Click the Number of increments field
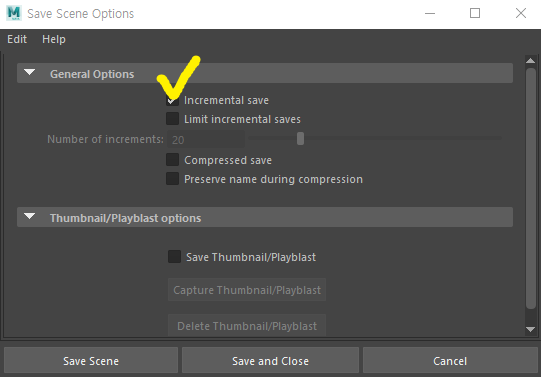The image size is (541, 377). [206, 139]
